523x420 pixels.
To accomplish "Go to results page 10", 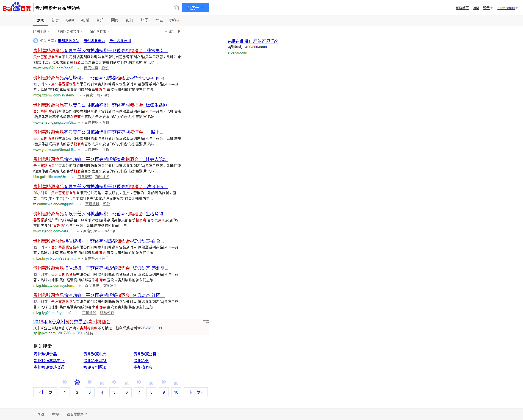I will click(x=176, y=392).
